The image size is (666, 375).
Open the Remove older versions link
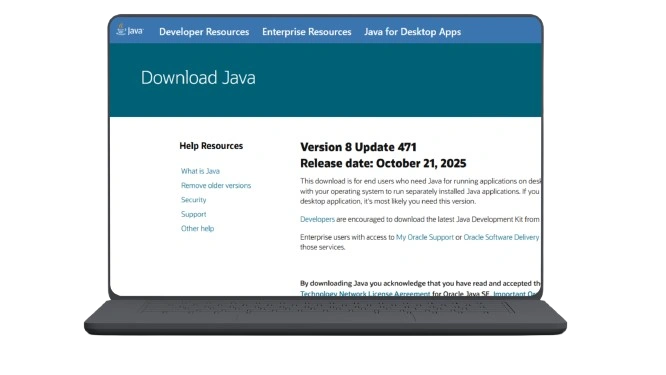click(x=216, y=186)
